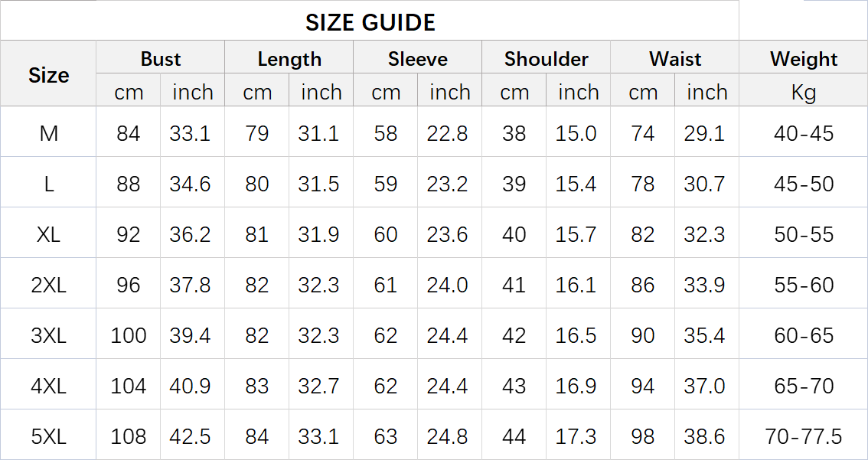Select the 3XL bust value 100
This screenshot has height=460, width=868.
(129, 336)
